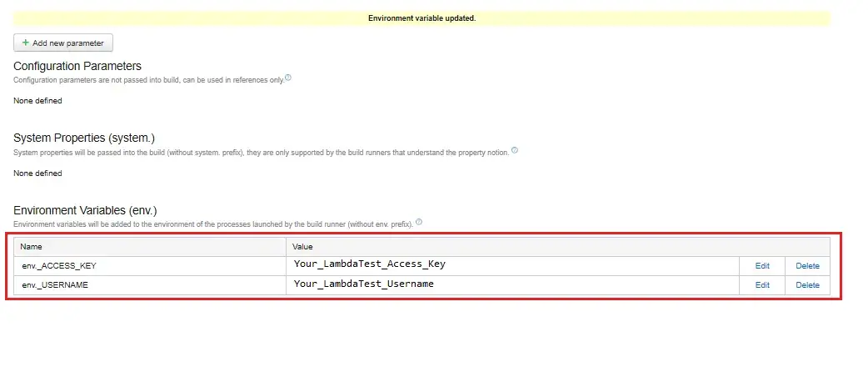Viewport: 868px width, 372px height.
Task: Edit the env._ACCESS_KEY variable
Action: [x=762, y=265]
